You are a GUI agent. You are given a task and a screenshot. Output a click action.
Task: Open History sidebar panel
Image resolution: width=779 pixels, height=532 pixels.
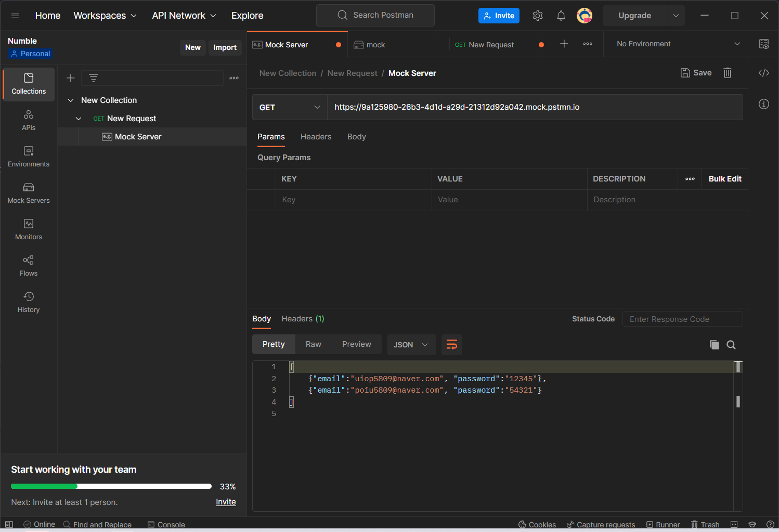(29, 302)
